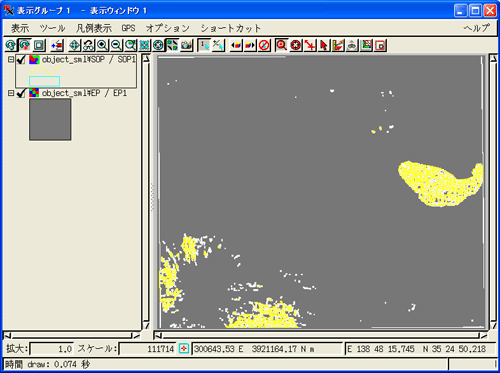The height and width of the screenshot is (373, 500).
Task: Click the camera snapshot icon
Action: (x=187, y=45)
